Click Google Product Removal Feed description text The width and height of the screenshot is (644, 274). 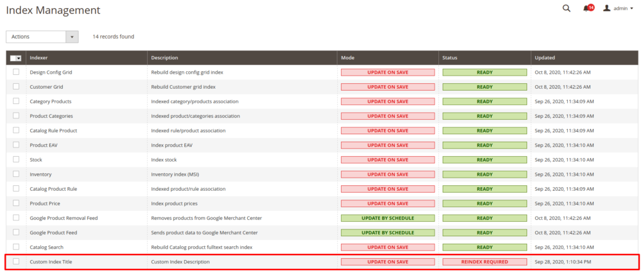206,218
